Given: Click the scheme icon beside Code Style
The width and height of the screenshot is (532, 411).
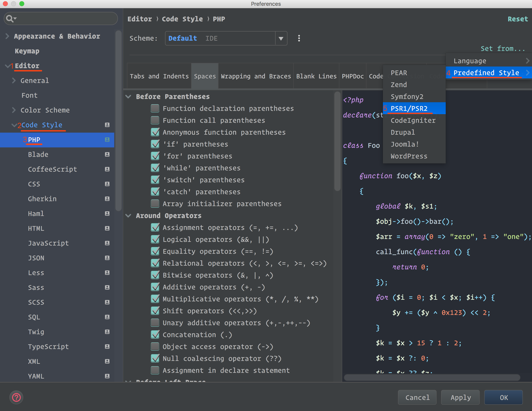Looking at the screenshot, I should [107, 125].
